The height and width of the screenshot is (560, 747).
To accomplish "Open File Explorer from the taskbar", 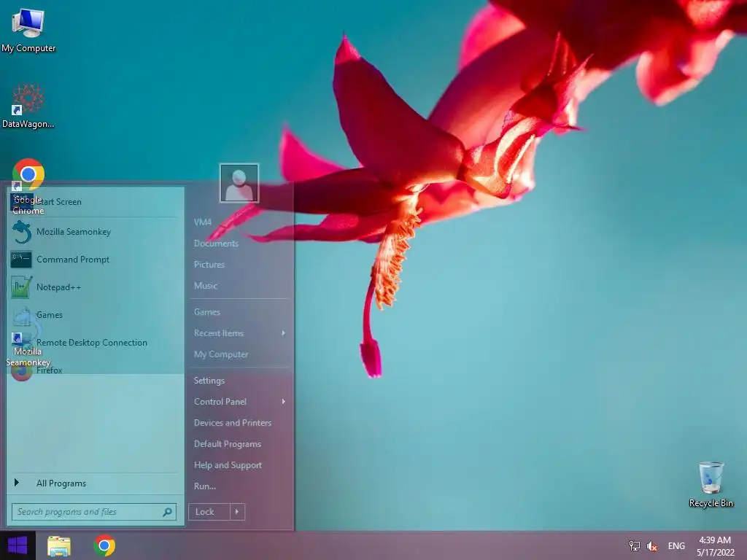I will point(59,545).
